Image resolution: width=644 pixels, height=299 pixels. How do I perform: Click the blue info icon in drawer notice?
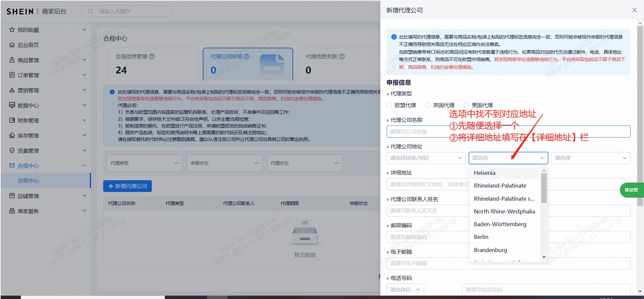click(x=394, y=37)
